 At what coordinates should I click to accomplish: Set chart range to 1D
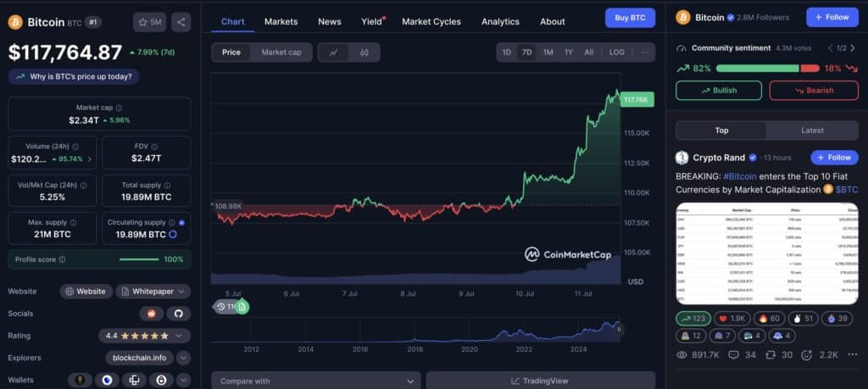[x=507, y=52]
